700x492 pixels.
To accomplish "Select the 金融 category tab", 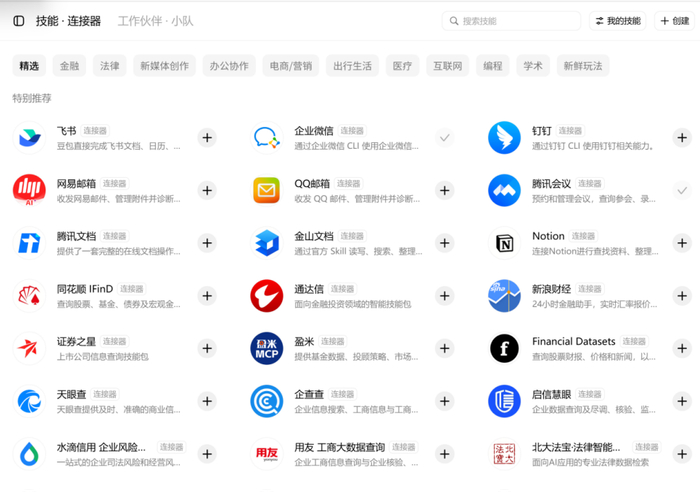I will pyautogui.click(x=69, y=66).
